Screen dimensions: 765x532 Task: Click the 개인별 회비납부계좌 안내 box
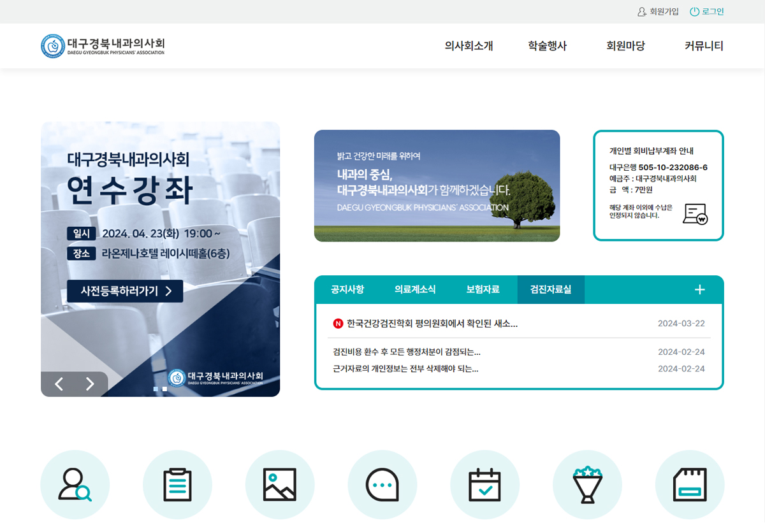(659, 185)
